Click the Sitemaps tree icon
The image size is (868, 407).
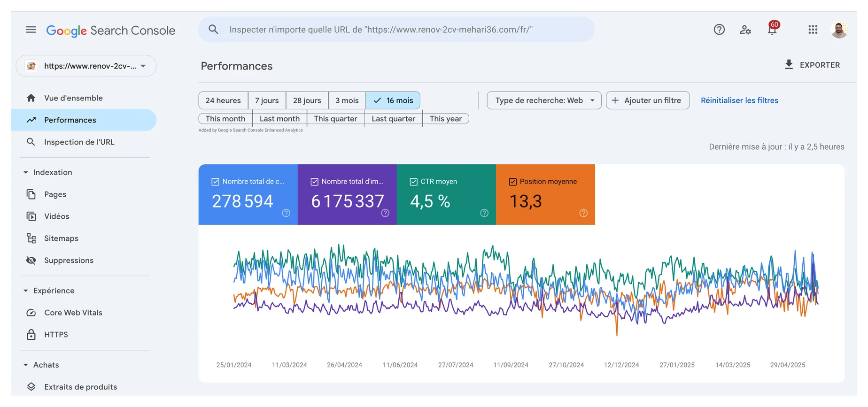[31, 238]
